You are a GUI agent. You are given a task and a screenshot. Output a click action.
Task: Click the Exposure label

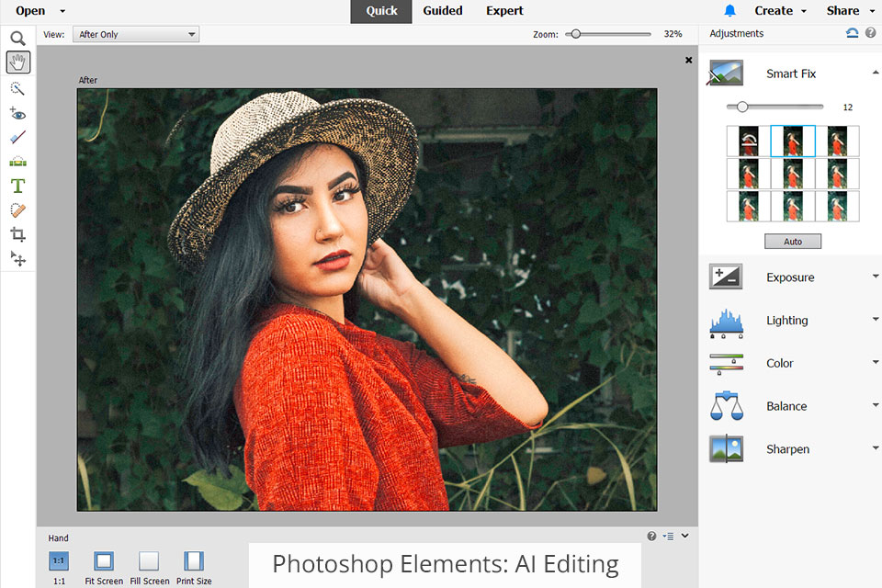point(790,277)
